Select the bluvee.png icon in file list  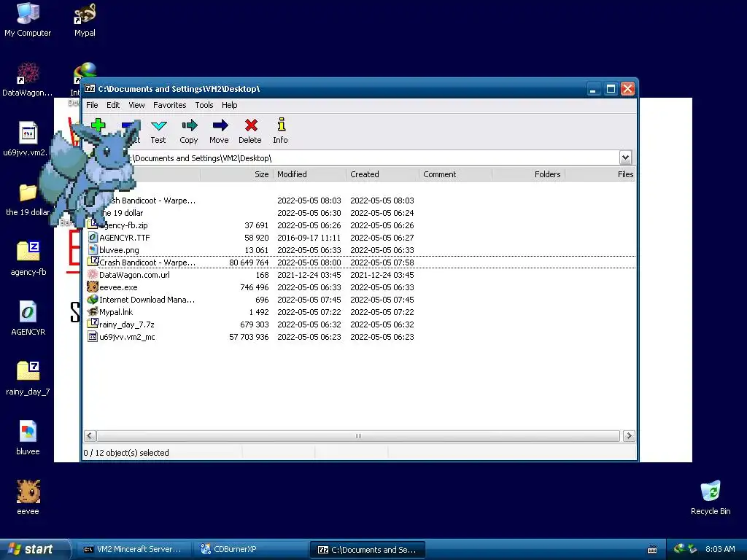pyautogui.click(x=93, y=249)
